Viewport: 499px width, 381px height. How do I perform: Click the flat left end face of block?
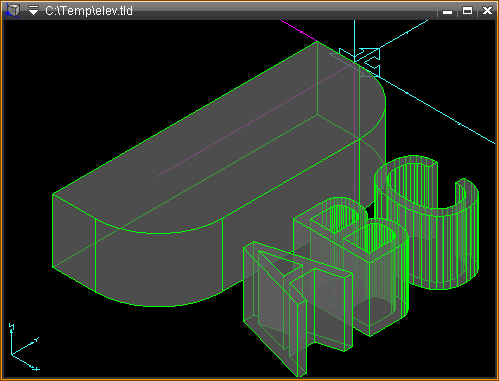(x=74, y=243)
